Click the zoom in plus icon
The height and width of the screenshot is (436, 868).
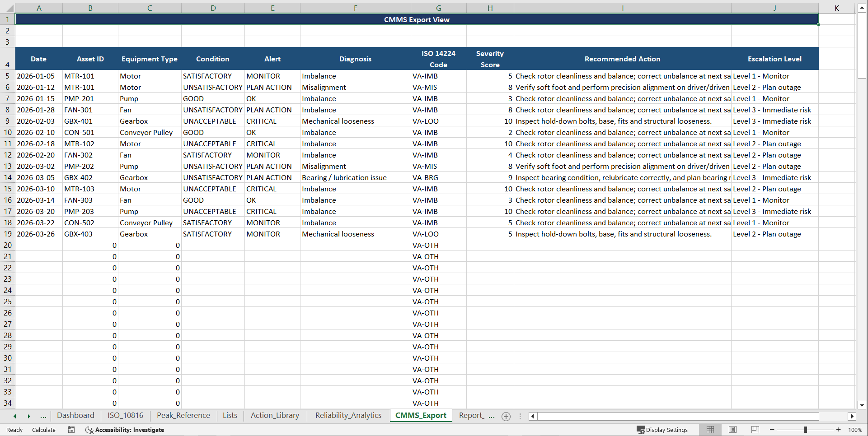[838, 430]
